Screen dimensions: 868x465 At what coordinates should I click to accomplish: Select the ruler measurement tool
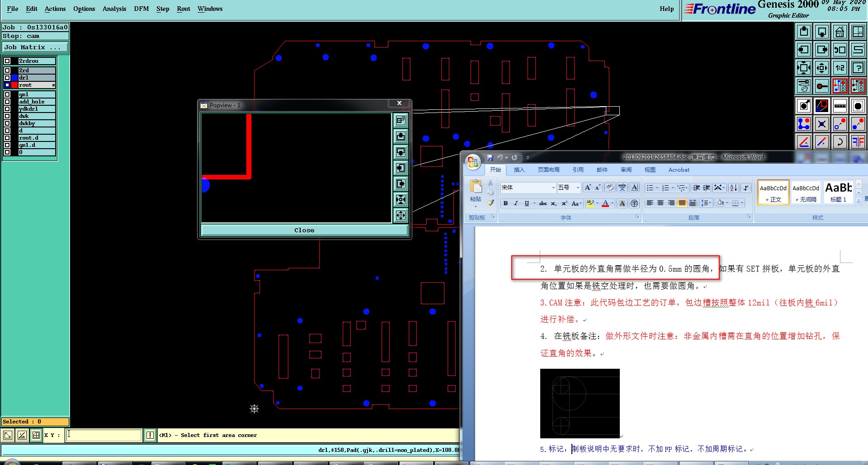[x=840, y=106]
